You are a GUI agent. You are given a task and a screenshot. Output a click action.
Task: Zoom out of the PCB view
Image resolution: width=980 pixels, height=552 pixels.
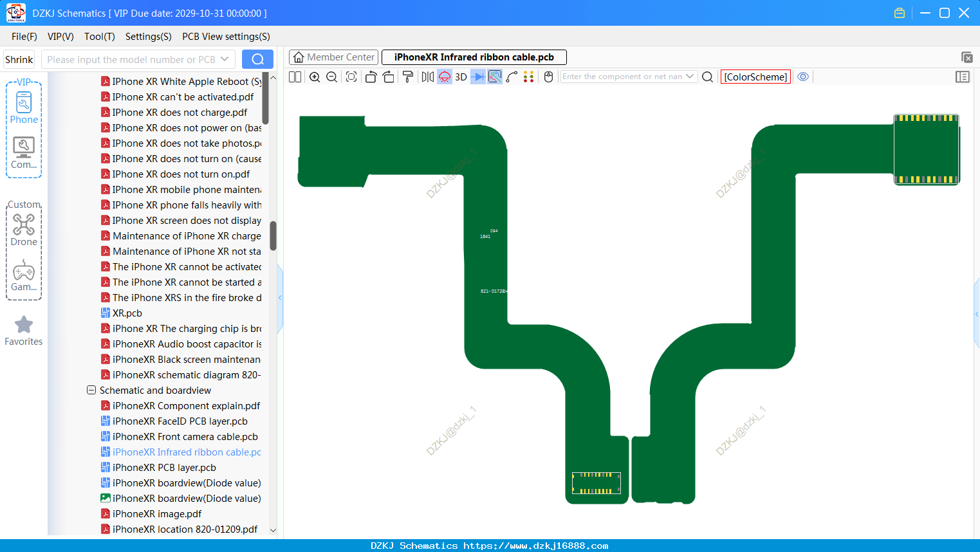[332, 77]
